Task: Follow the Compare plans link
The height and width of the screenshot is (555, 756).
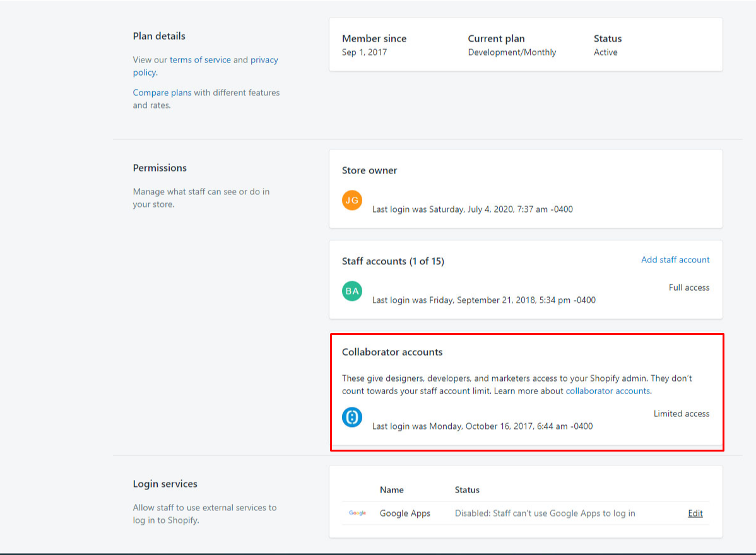Action: (162, 93)
